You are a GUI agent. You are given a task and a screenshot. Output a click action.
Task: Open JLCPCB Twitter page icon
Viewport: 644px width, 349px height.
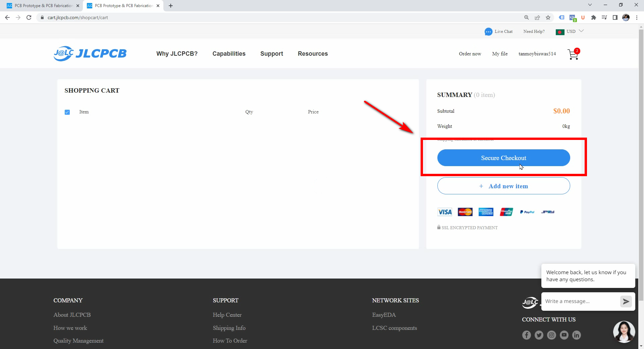[539, 335]
